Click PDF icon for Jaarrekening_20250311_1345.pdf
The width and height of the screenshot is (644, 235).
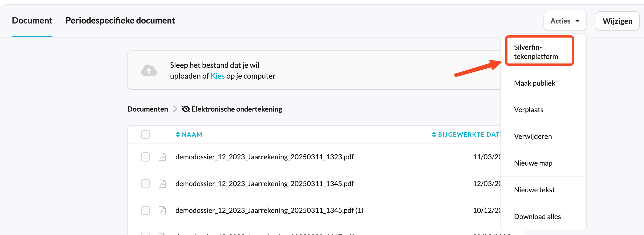(162, 184)
